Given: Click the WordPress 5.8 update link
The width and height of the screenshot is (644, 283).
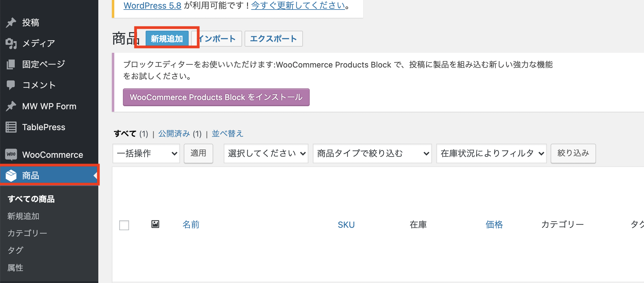Looking at the screenshot, I should tap(152, 6).
